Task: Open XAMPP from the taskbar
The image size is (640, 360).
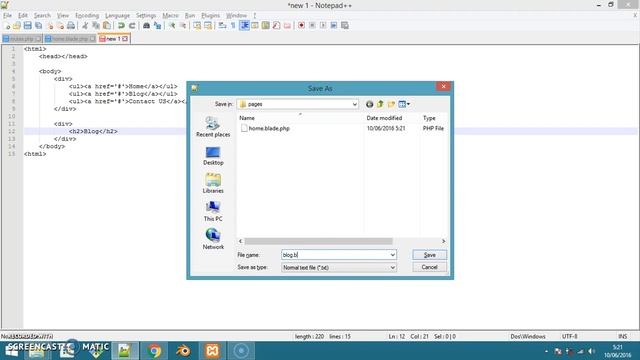Action: pyautogui.click(x=212, y=351)
